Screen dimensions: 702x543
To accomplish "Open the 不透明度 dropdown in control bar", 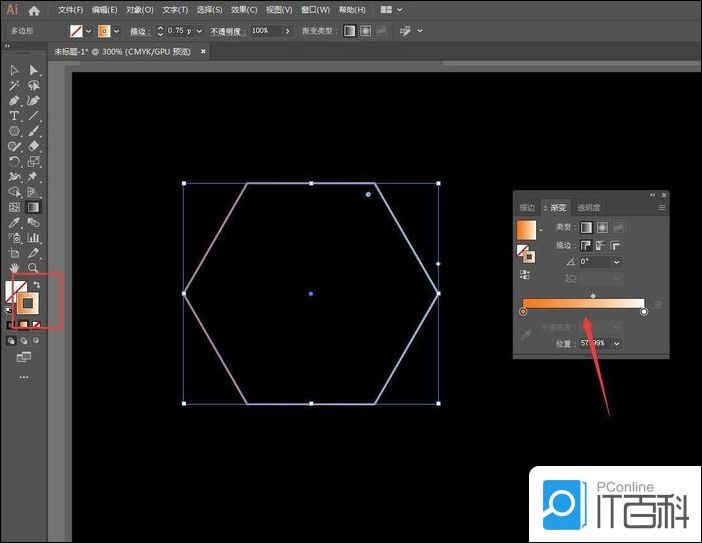I will coord(288,31).
